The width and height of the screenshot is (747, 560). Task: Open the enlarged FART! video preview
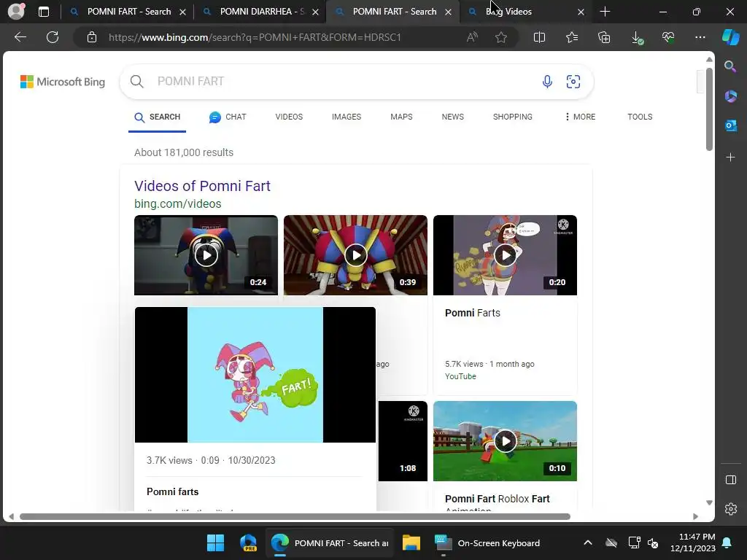(255, 375)
